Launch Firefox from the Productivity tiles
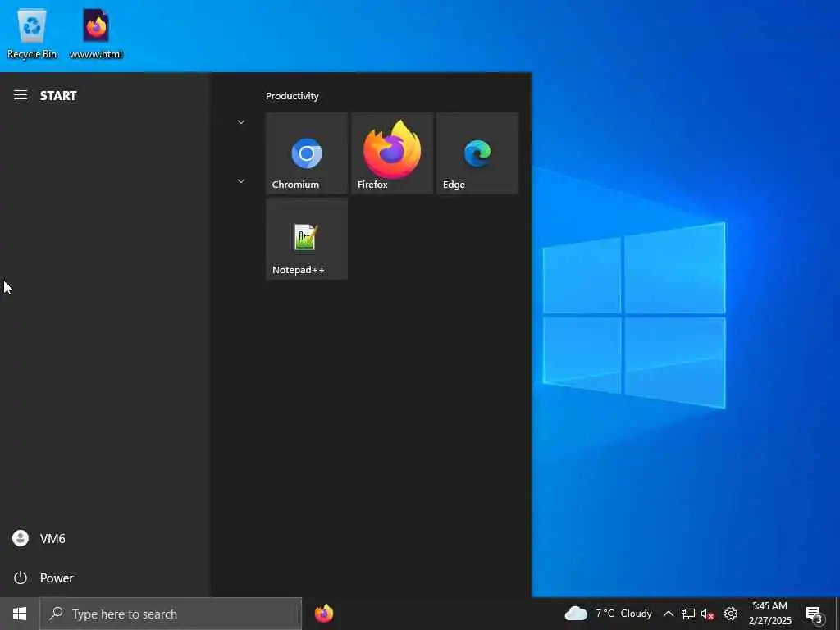Screen dimensions: 840x630 click(x=392, y=153)
